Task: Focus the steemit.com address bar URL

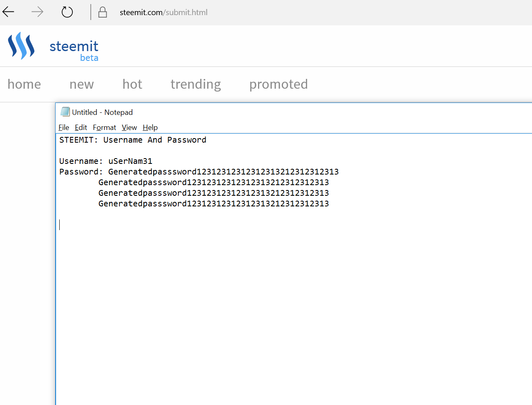Action: 164,12
